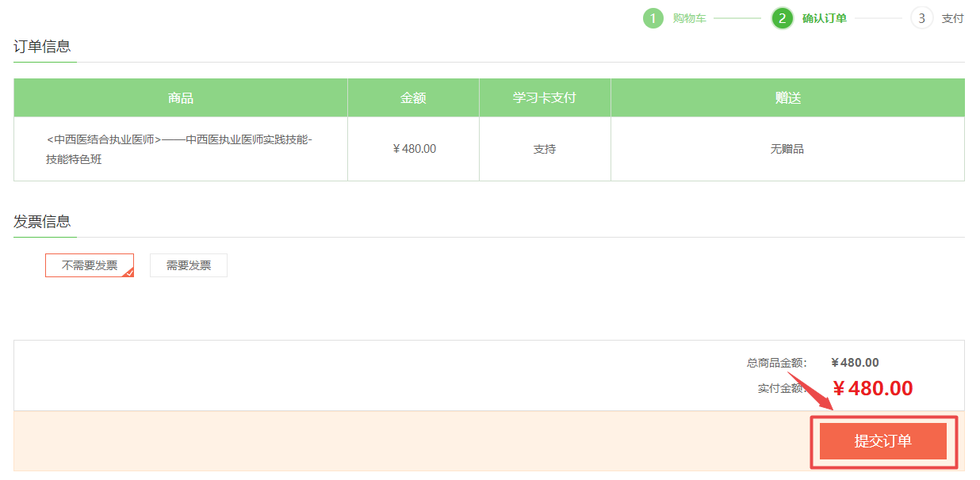Image resolution: width=980 pixels, height=480 pixels.
Task: Click the 商品 column header
Action: click(181, 98)
